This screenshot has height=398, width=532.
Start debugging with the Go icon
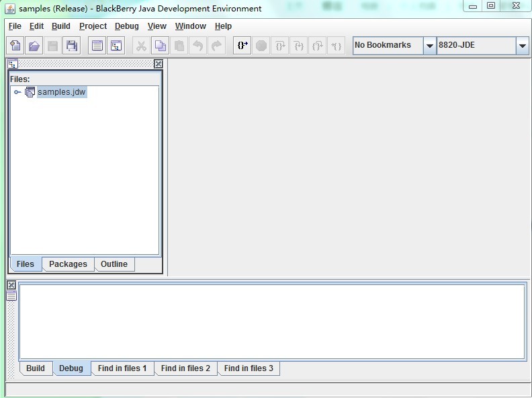pos(242,46)
